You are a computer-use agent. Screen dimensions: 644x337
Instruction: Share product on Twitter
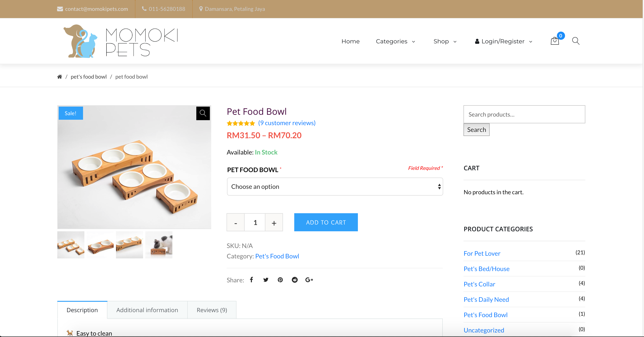tap(266, 280)
